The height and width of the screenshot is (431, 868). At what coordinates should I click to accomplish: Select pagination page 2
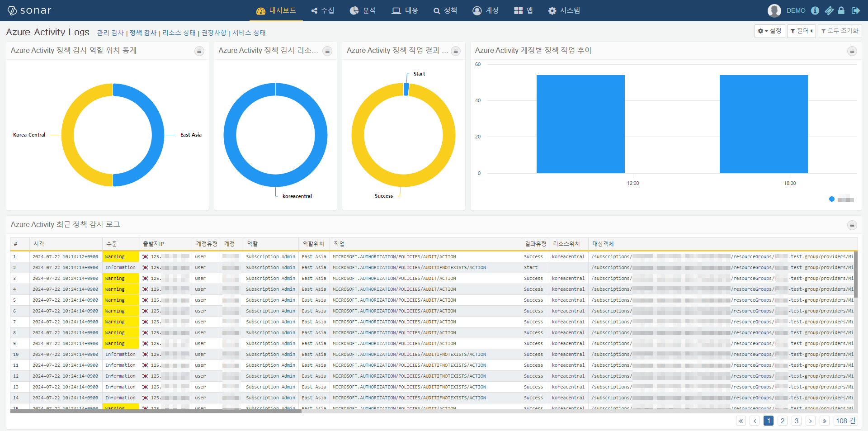coord(783,421)
